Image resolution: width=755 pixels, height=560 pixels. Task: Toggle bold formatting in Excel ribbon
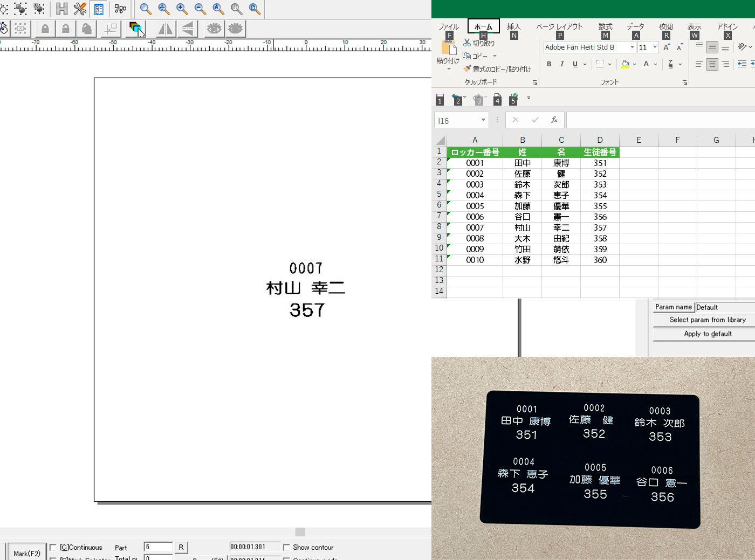click(549, 64)
